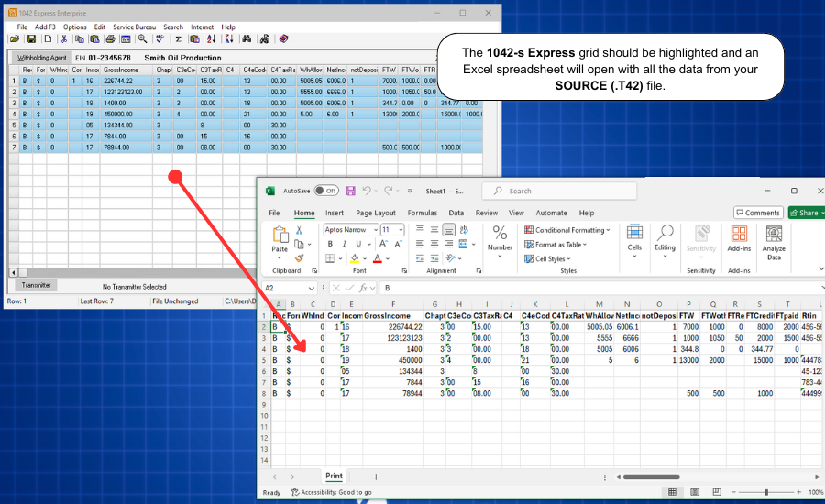Click the Format Painter brush icon

point(299,258)
